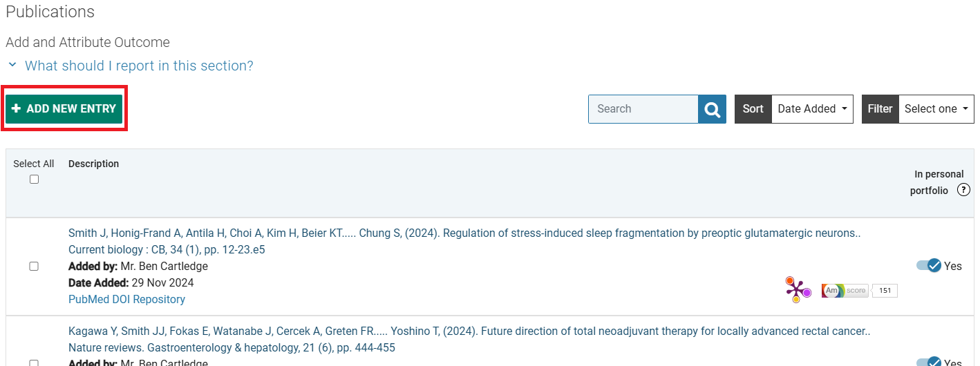Viewport: 980px width, 366px height.
Task: Expand What should I report in this section
Action: point(138,66)
